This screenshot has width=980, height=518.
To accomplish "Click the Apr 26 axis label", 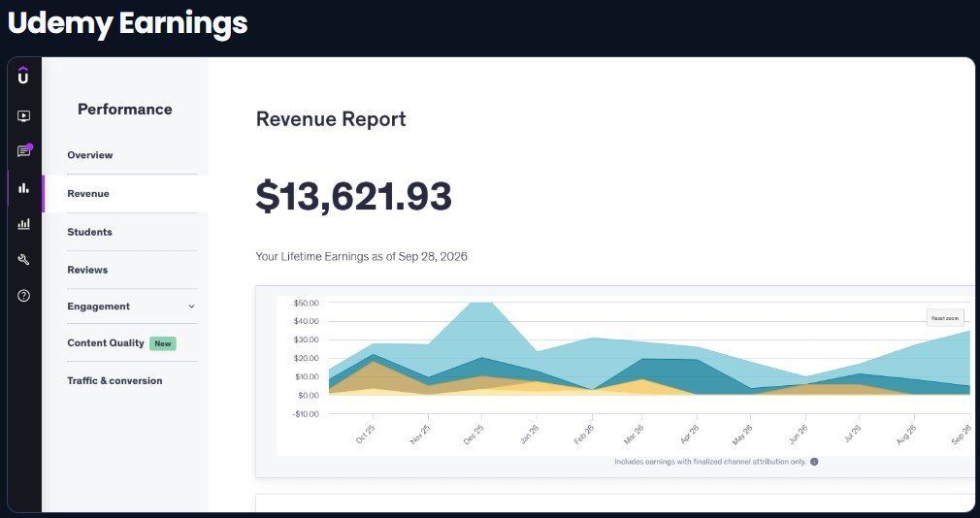I will (x=687, y=435).
